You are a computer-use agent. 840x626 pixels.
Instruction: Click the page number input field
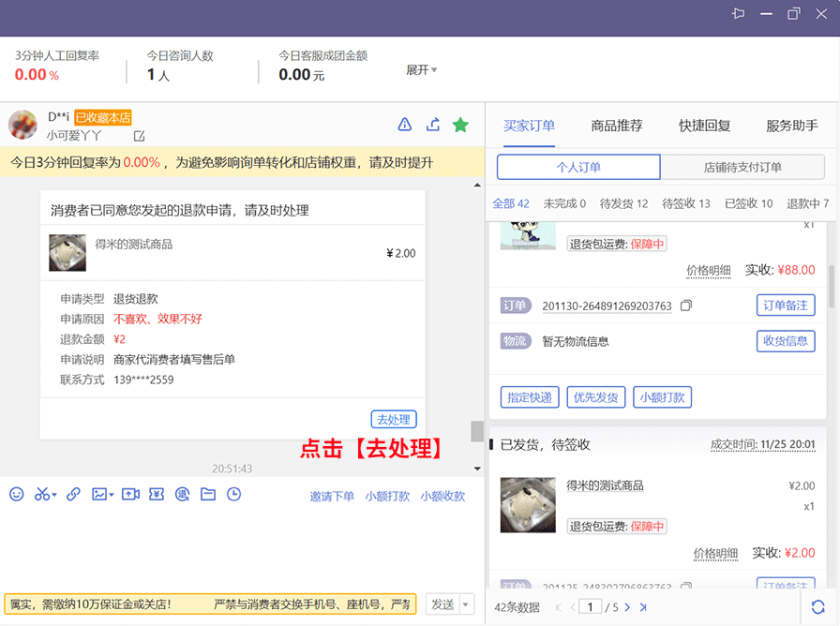(x=590, y=607)
